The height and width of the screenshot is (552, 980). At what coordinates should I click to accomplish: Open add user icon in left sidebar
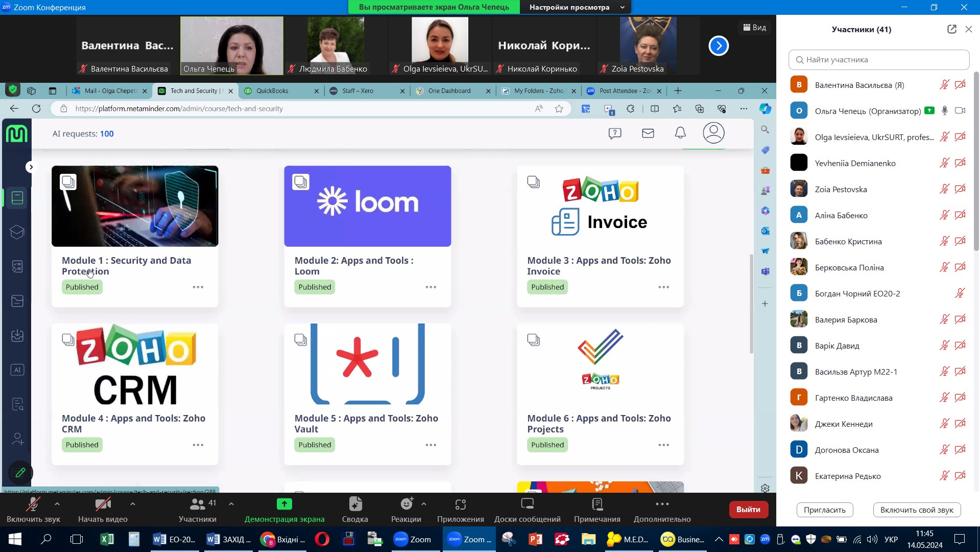(x=17, y=439)
